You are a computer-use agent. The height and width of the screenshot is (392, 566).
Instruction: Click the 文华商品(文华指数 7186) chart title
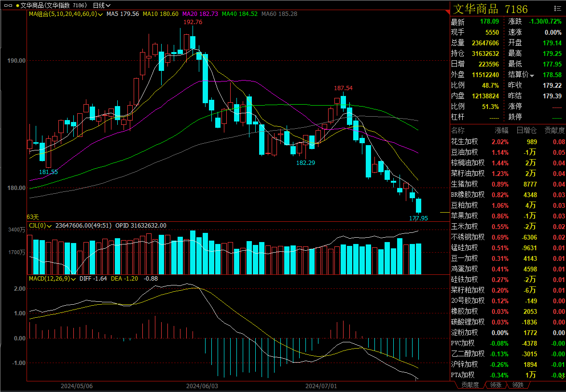pos(54,5)
